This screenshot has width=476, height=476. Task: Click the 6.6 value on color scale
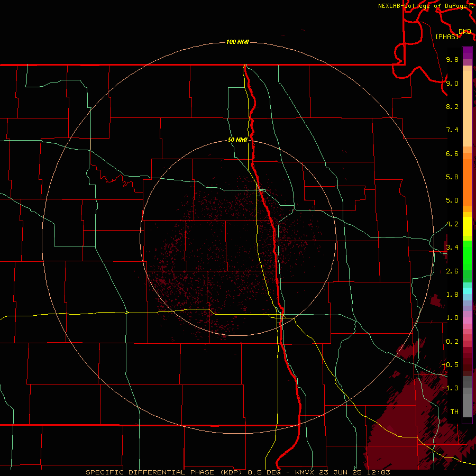coord(452,153)
